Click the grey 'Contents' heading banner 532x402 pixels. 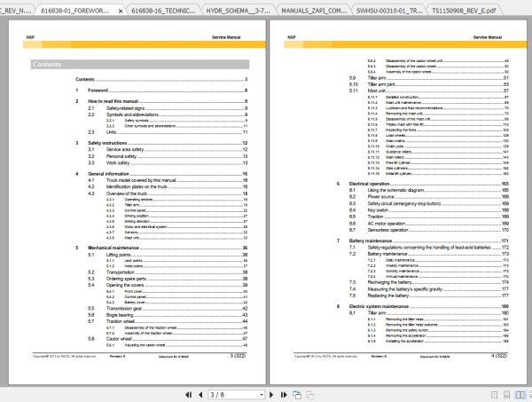pos(140,64)
